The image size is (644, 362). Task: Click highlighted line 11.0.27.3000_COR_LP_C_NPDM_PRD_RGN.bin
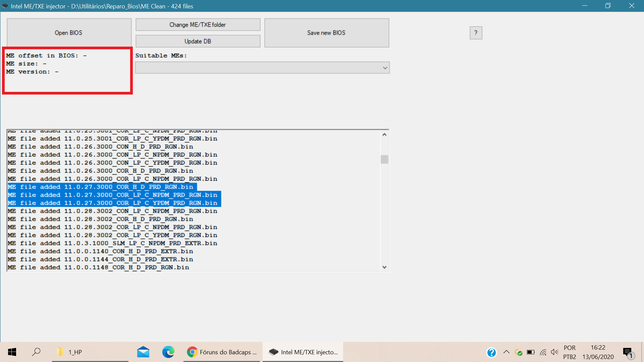coord(114,195)
